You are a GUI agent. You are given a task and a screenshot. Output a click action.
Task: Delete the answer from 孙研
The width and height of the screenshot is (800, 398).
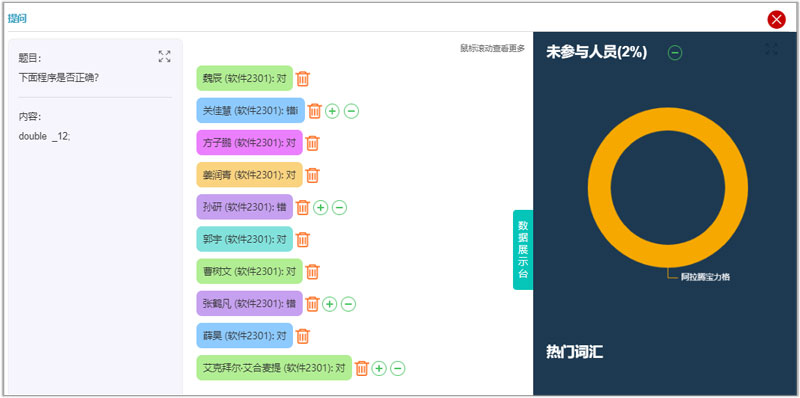tap(303, 207)
